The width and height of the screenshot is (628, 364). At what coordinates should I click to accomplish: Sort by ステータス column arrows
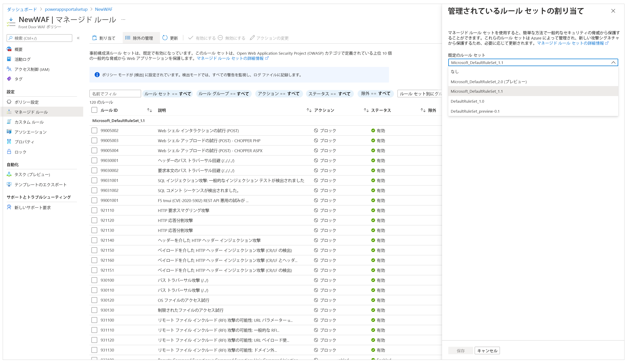click(366, 110)
